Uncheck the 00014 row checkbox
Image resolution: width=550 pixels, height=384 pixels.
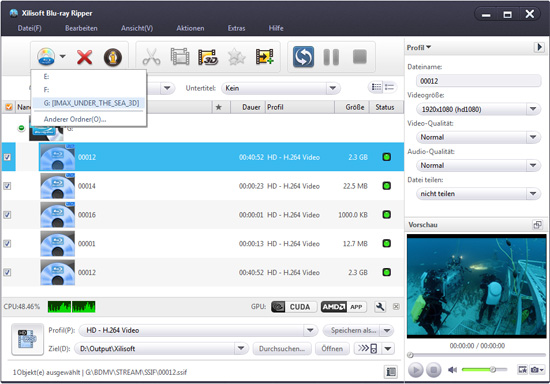tap(7, 186)
